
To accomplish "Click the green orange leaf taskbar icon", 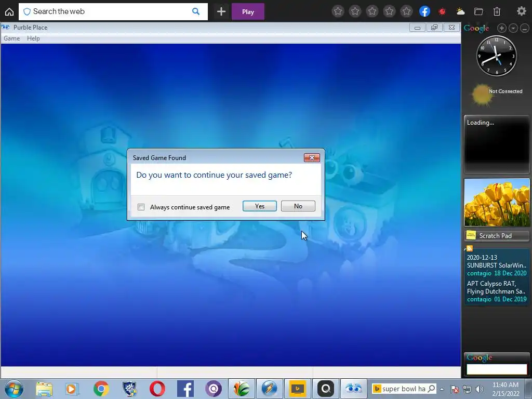I will tap(241, 389).
